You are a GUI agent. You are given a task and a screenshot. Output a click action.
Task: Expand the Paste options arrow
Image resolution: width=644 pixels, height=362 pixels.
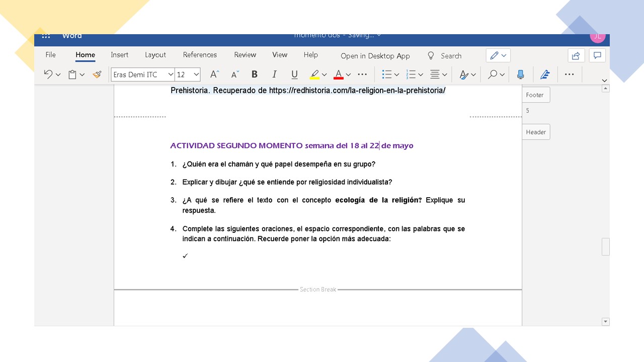point(82,75)
